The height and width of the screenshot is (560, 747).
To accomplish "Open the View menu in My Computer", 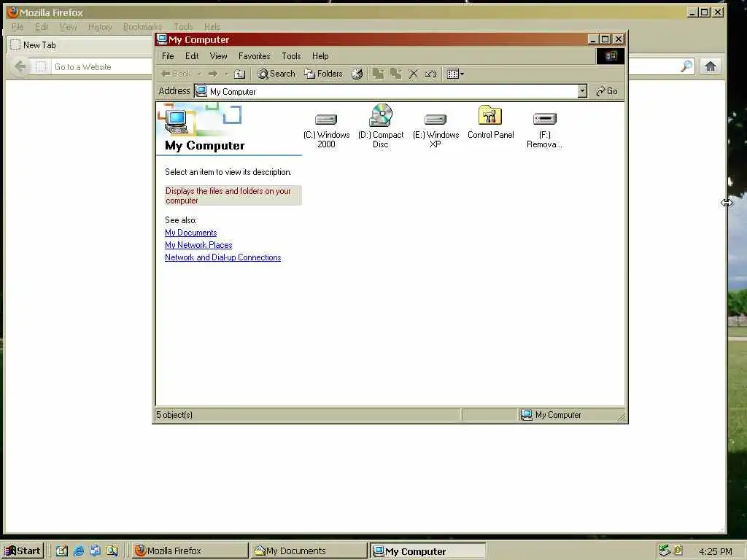I will tap(219, 56).
